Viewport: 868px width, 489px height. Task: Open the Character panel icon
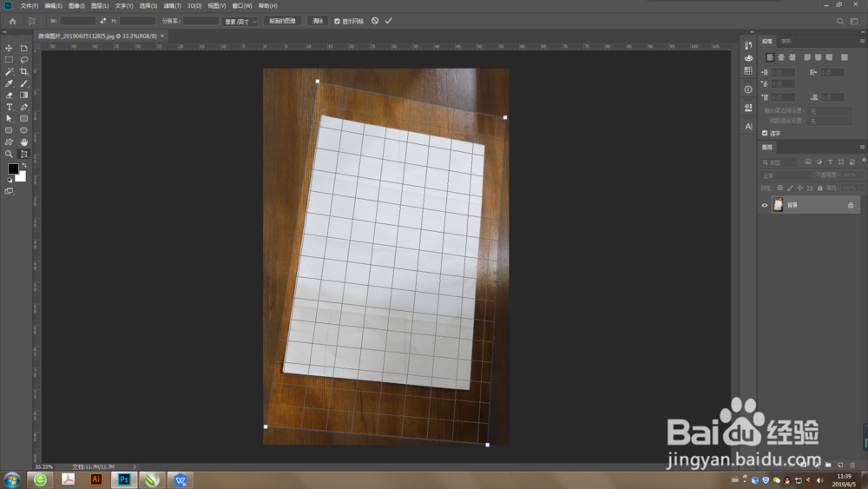click(748, 126)
